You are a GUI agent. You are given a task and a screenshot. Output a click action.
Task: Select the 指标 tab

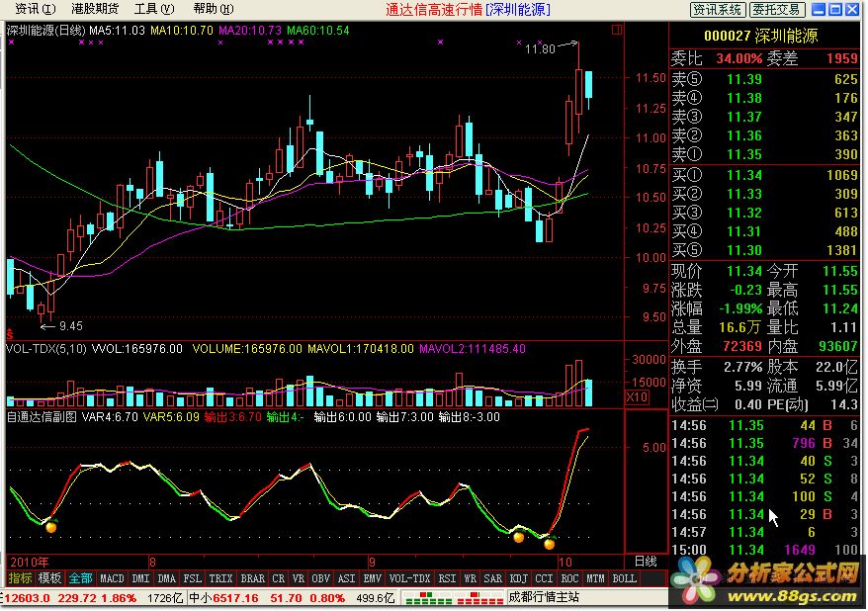click(x=21, y=578)
